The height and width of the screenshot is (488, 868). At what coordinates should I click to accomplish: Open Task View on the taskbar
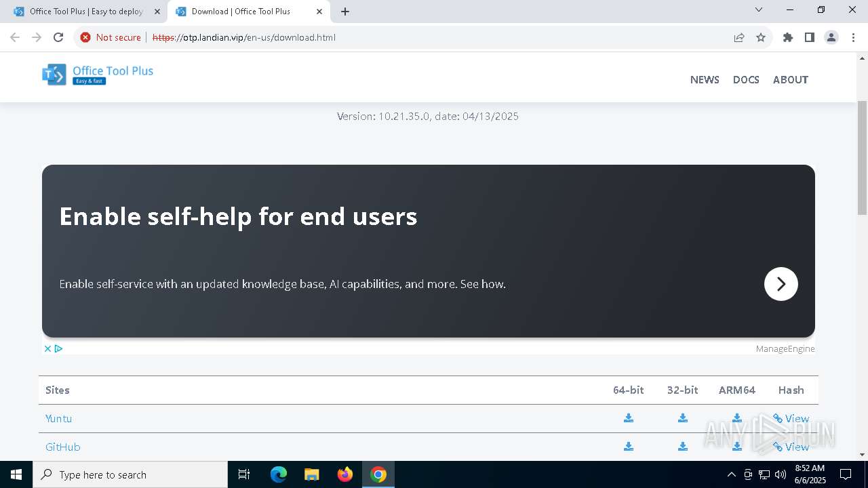click(x=244, y=474)
